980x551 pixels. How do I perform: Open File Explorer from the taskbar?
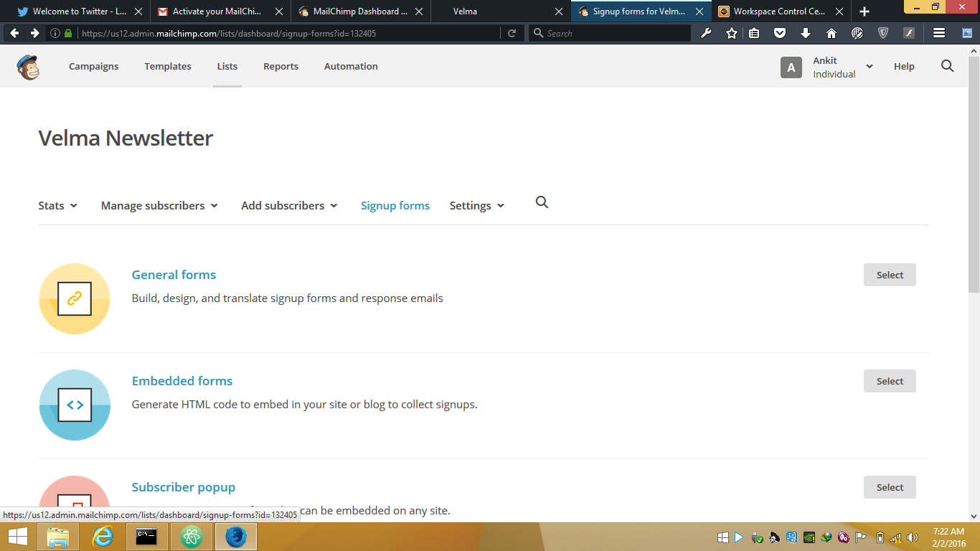pyautogui.click(x=57, y=537)
